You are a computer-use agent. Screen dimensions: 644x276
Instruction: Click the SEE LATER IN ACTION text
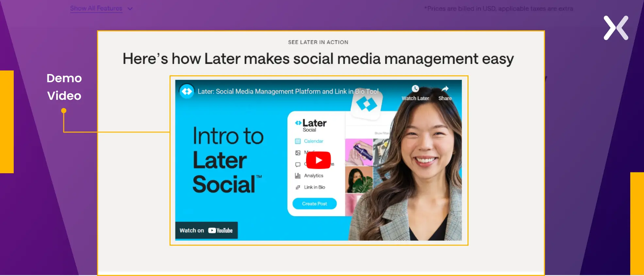pyautogui.click(x=318, y=42)
